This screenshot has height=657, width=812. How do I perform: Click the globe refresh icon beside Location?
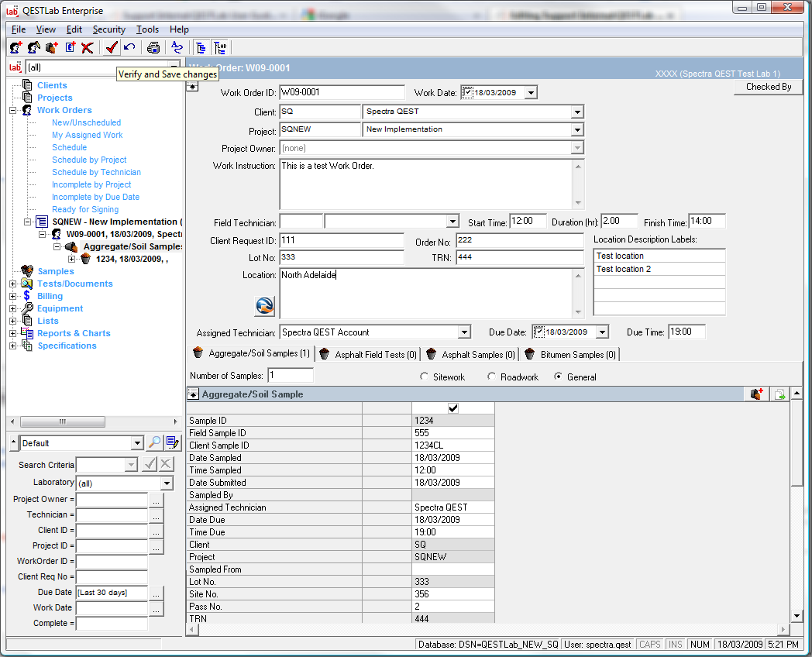click(264, 306)
